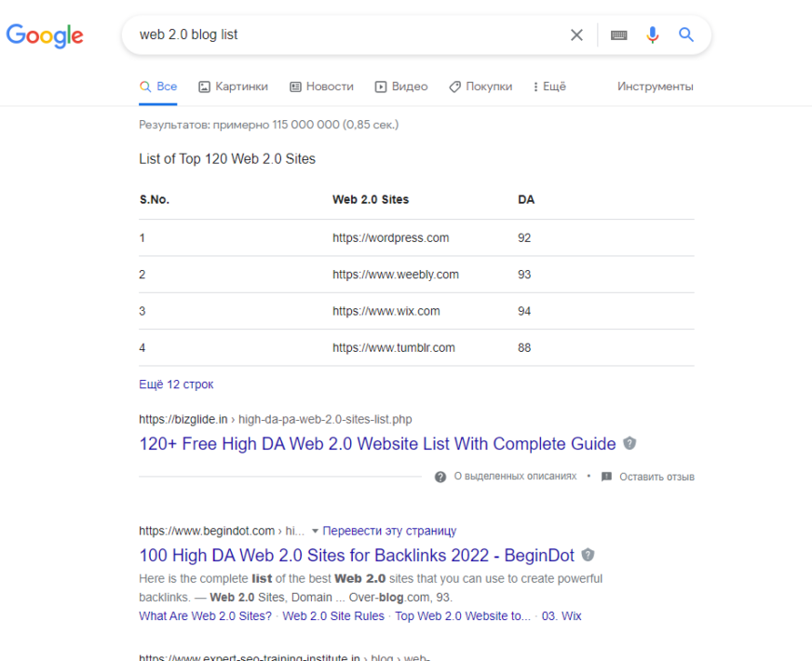Clear the search query with the X icon
812x661 pixels.
coord(576,35)
